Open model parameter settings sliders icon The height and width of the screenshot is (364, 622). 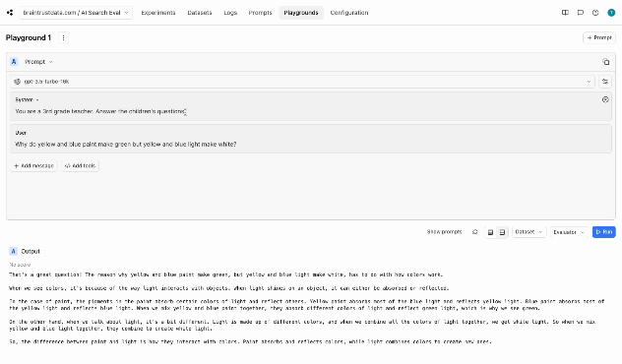coord(605,82)
